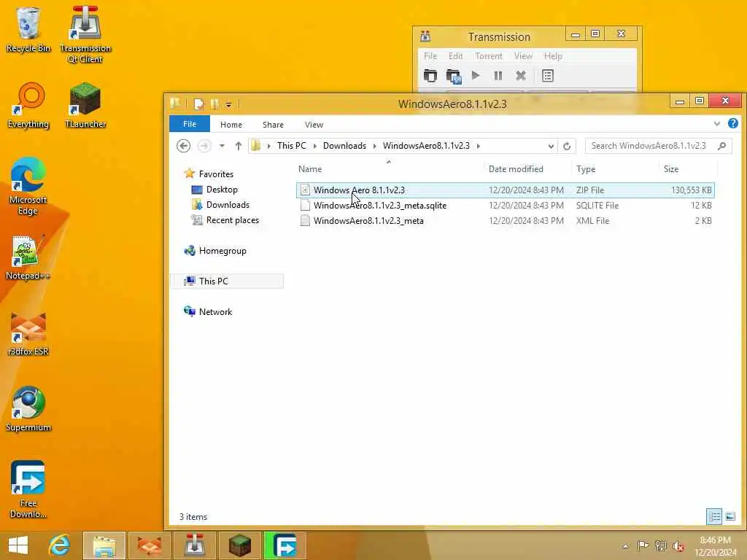Refresh the current folder view
Screen dimensions: 747x560
pos(567,146)
